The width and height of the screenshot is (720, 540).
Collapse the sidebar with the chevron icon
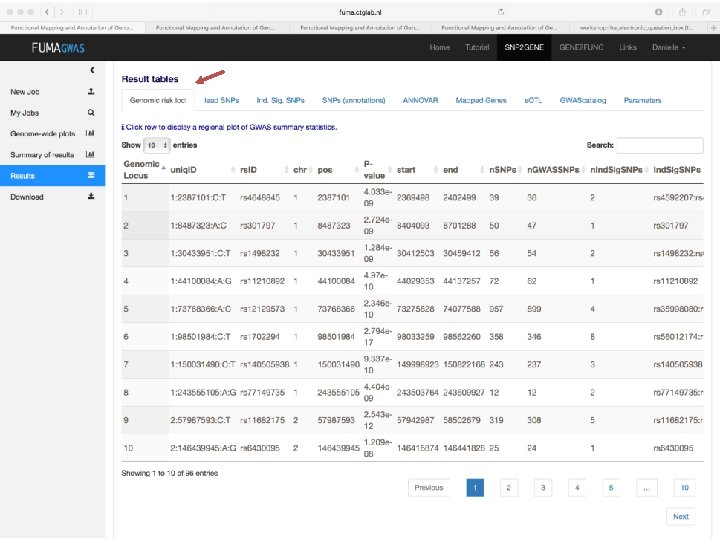[x=92, y=70]
